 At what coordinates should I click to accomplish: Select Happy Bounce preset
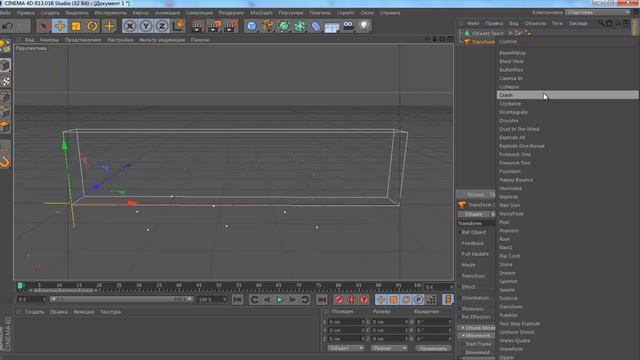coord(516,180)
